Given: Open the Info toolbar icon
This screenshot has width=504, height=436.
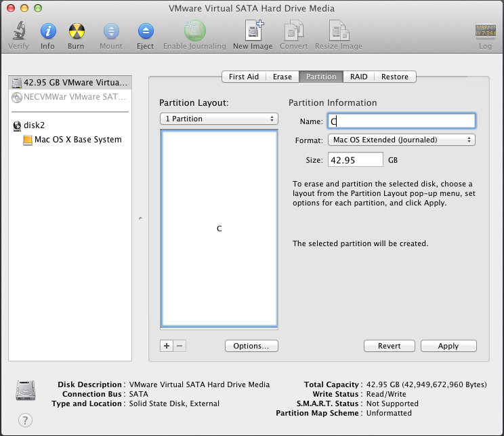Looking at the screenshot, I should (48, 31).
